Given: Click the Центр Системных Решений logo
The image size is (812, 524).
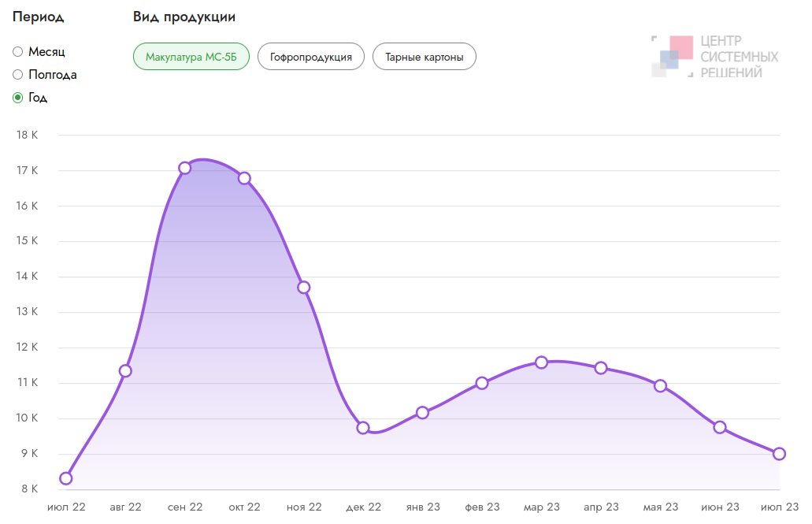Looking at the screenshot, I should point(714,56).
